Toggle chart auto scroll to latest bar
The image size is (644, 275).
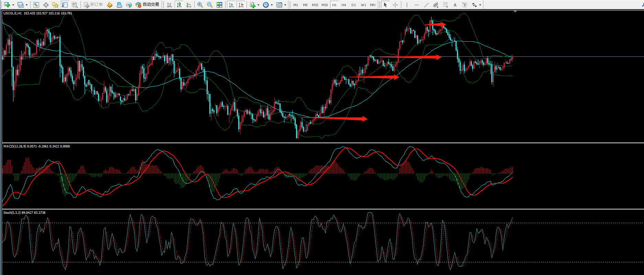click(231, 5)
